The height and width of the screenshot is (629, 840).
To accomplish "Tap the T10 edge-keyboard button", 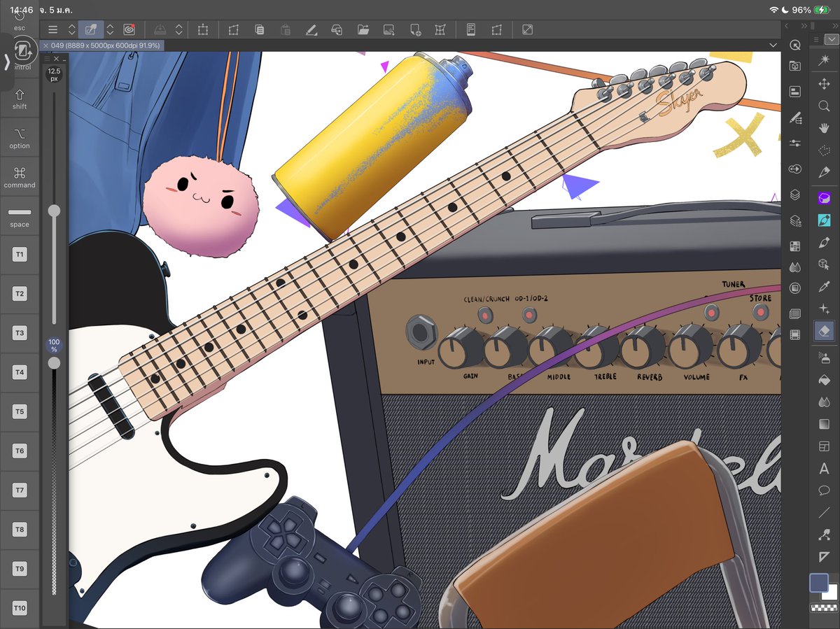I will point(20,608).
